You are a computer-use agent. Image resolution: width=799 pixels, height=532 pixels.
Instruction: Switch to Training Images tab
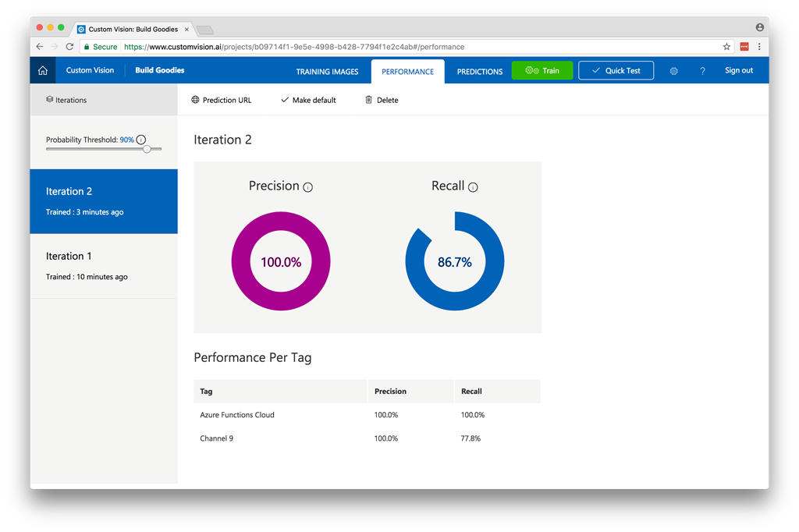click(327, 71)
